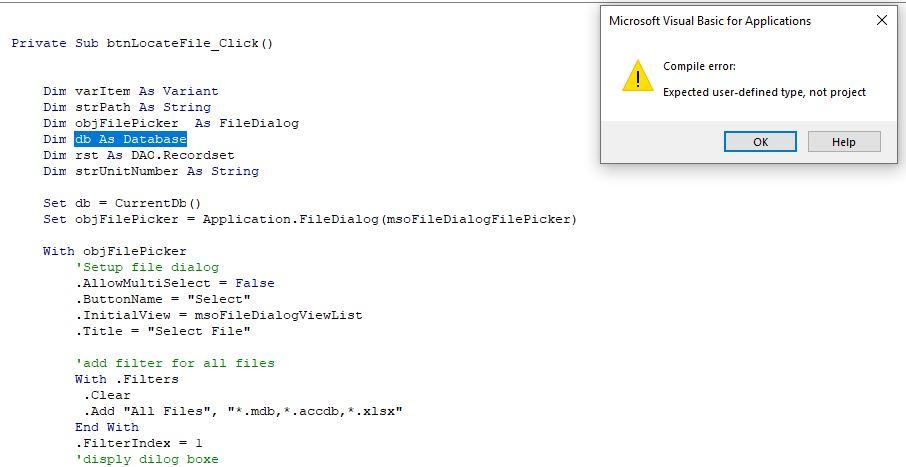
Task: Click the '.Add "All Files"' filter line
Action: tap(243, 411)
